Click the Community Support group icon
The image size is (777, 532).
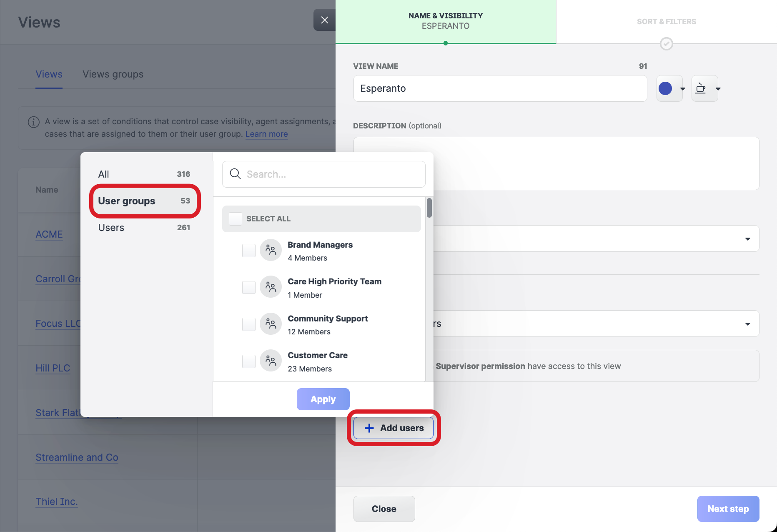pos(271,324)
